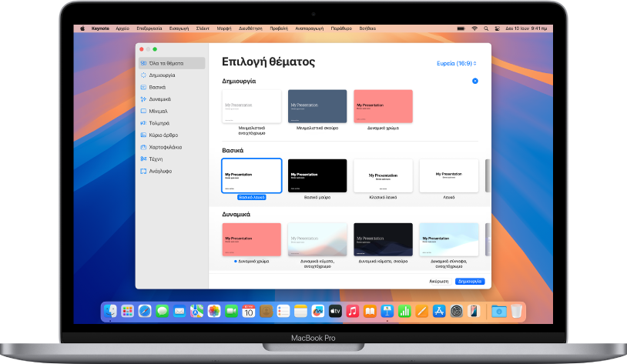This screenshot has height=364, width=627.
Task: Open Mail from the Dock
Action: (179, 311)
